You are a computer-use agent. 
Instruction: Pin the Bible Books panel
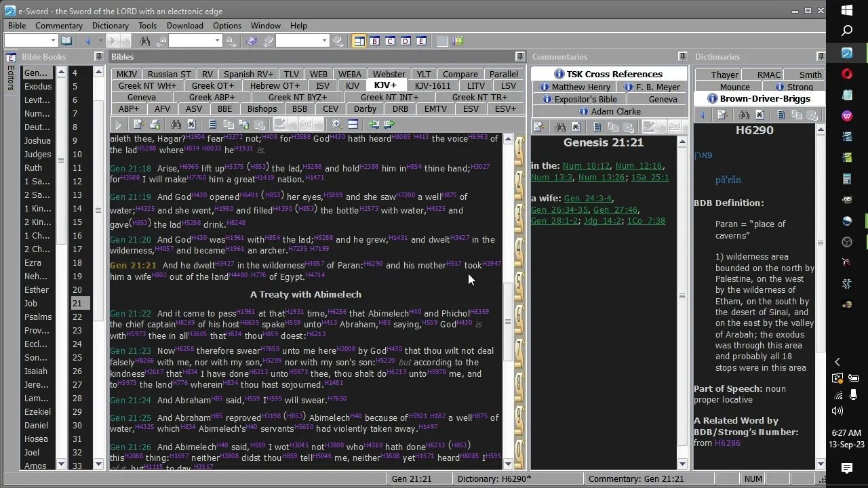tap(98, 56)
